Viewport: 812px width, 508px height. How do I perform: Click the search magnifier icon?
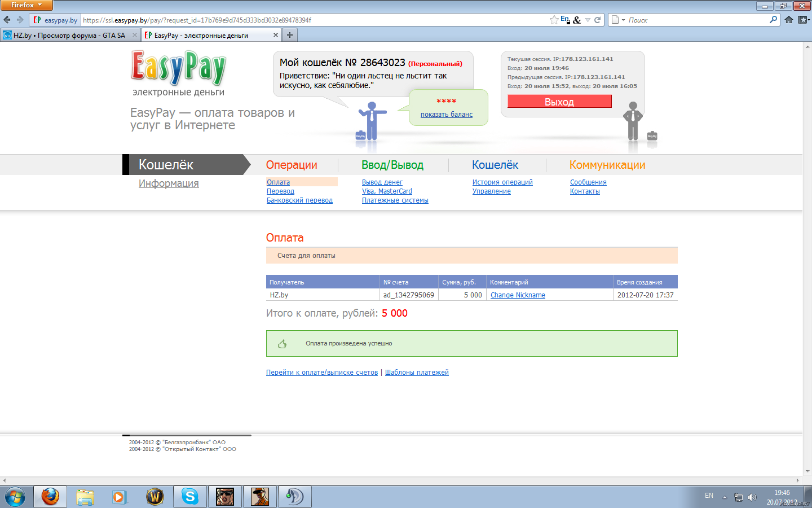[773, 20]
